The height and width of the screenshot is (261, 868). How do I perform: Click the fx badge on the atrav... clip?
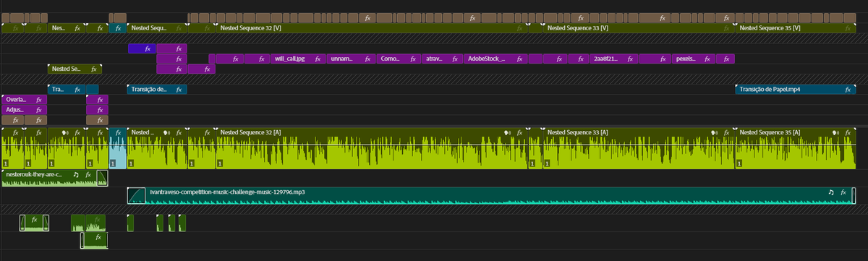pyautogui.click(x=456, y=59)
